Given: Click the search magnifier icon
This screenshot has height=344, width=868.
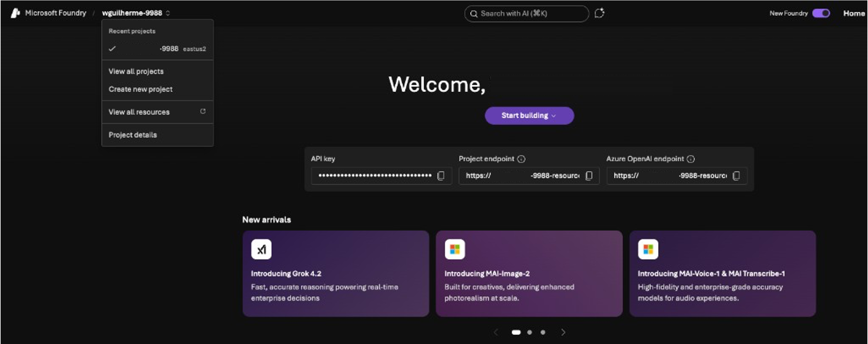Looking at the screenshot, I should (x=473, y=14).
